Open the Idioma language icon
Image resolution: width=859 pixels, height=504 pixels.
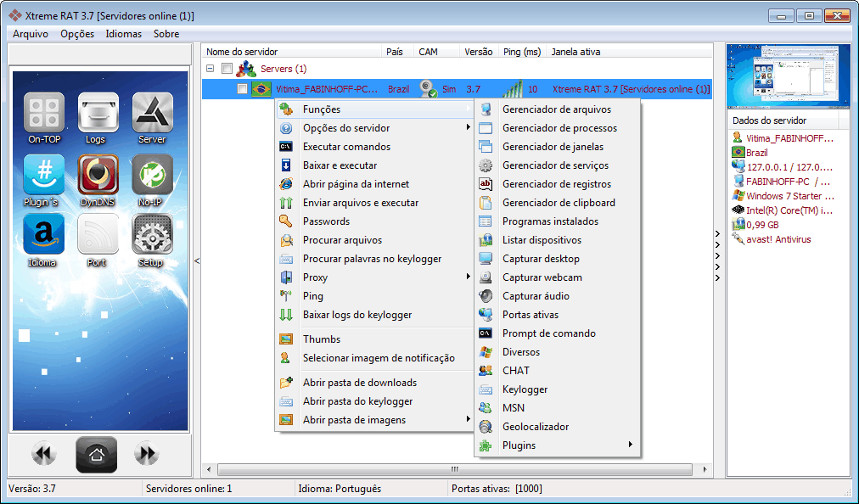pos(44,234)
